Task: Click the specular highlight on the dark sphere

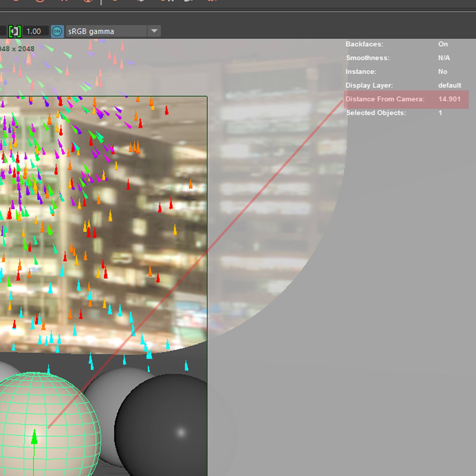Action: [181, 433]
